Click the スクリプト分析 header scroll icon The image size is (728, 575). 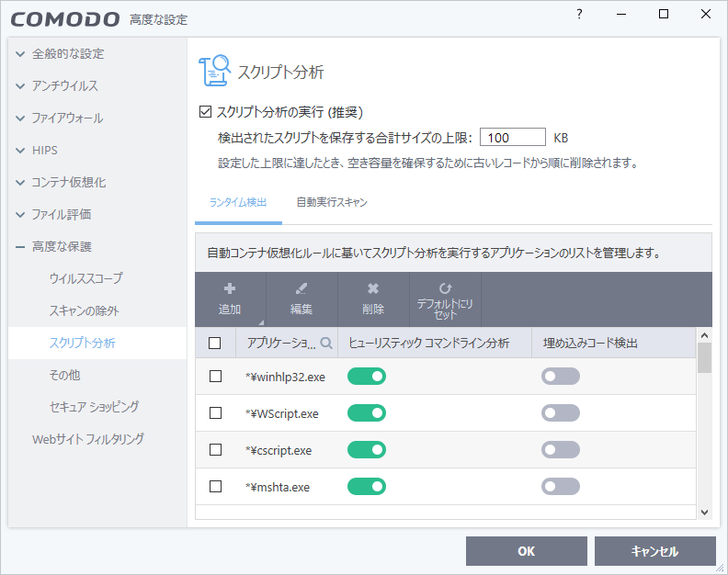point(214,72)
